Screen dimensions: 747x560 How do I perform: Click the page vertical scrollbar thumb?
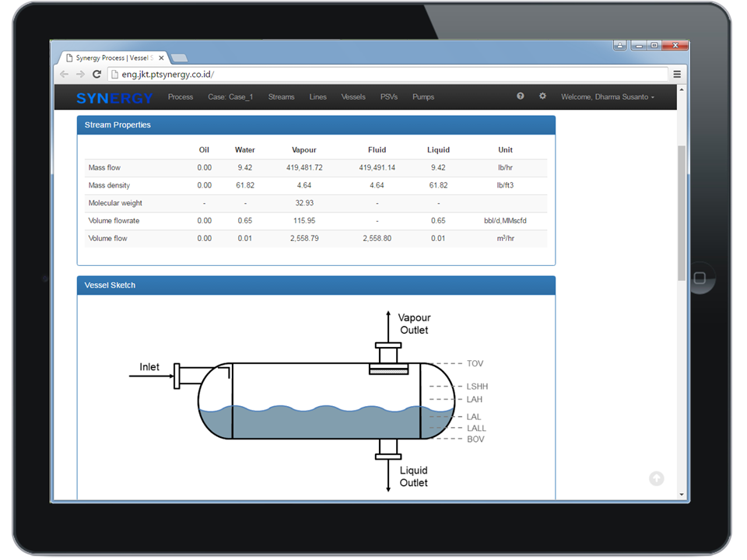point(682,210)
